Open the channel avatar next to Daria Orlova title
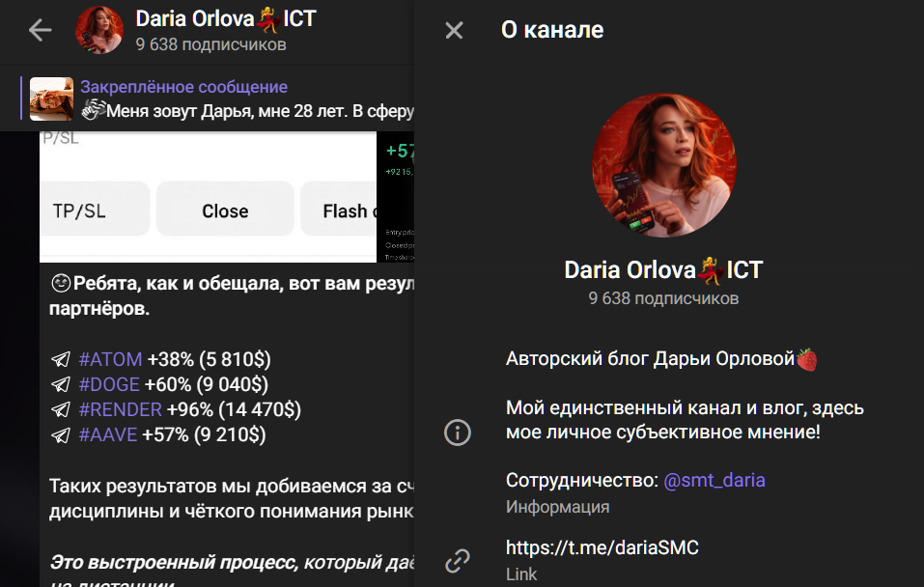This screenshot has width=924, height=587. (99, 29)
